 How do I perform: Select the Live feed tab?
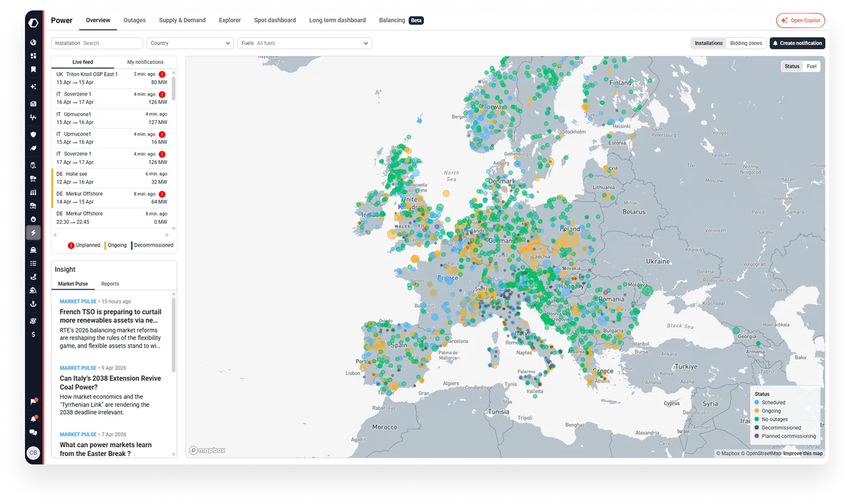tap(83, 62)
